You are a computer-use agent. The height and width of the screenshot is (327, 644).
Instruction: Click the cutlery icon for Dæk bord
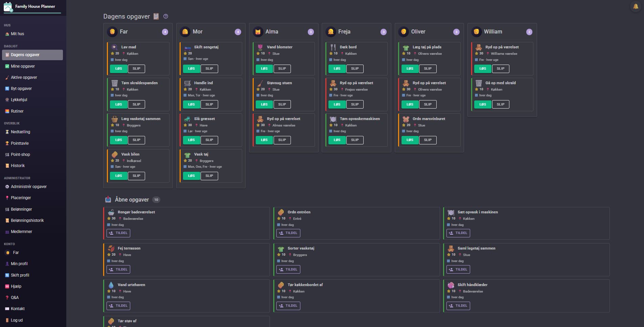(x=333, y=47)
